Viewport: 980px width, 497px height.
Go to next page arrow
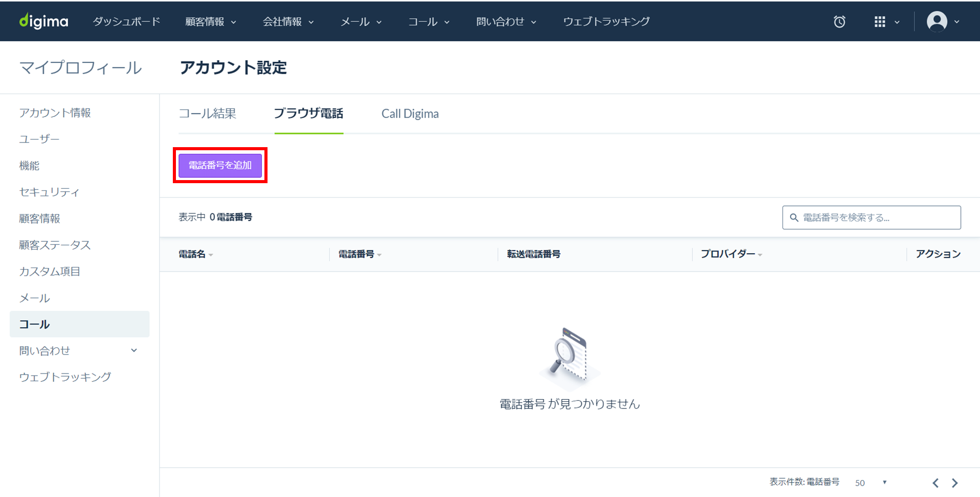tap(955, 483)
